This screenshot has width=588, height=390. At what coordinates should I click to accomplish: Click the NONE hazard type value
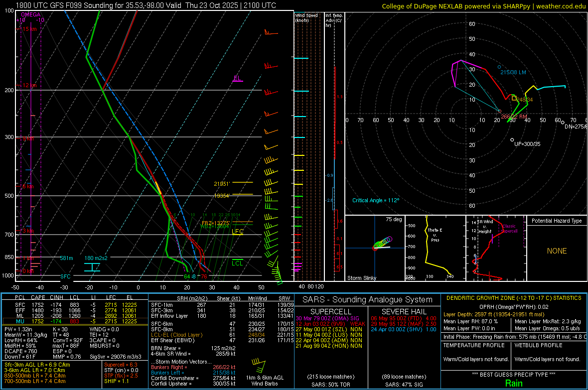click(557, 251)
